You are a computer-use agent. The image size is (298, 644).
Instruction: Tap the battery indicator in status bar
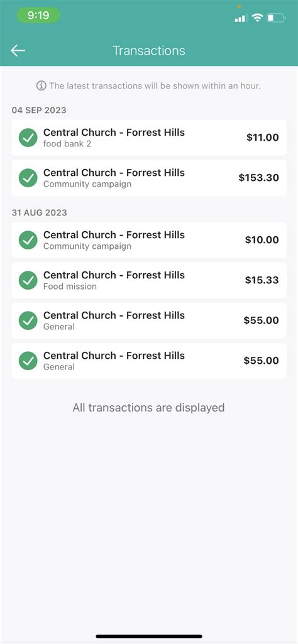tap(276, 18)
